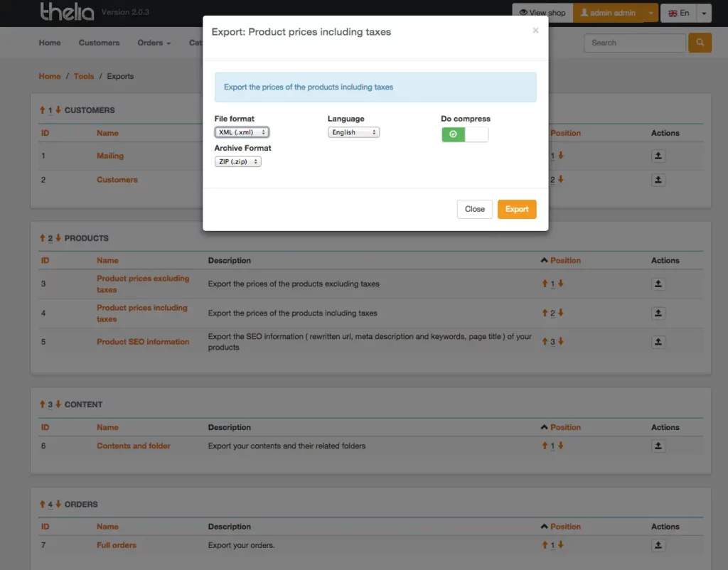This screenshot has height=570, width=728.
Task: Go to Home in the navigation bar
Action: coord(50,43)
